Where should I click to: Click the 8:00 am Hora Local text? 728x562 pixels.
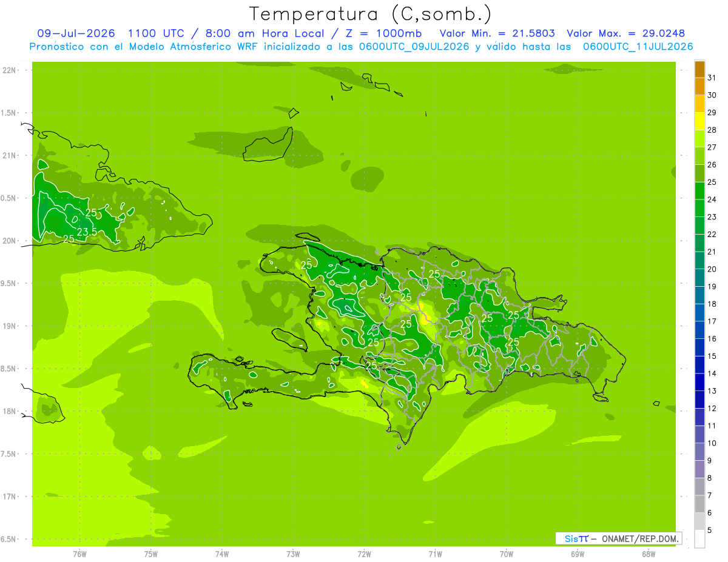click(257, 33)
